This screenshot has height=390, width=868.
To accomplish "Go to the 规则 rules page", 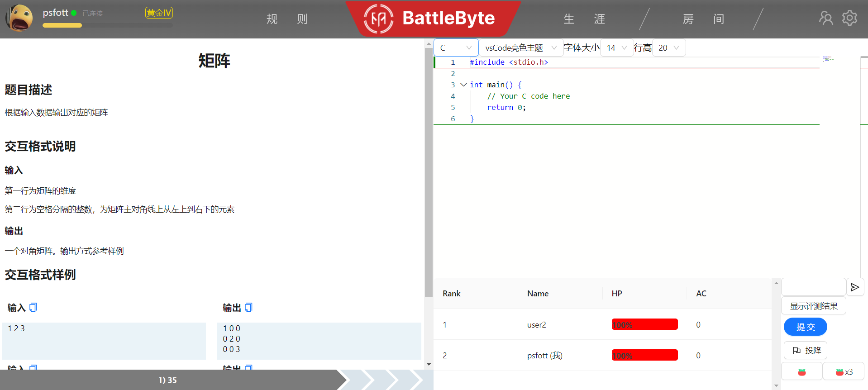I will pos(287,19).
